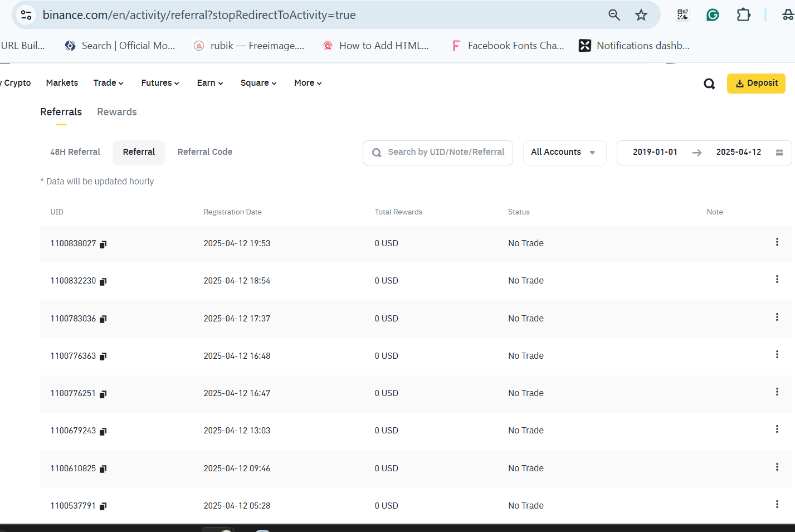This screenshot has height=532, width=795.
Task: Select the Referral sub-tab
Action: (139, 152)
